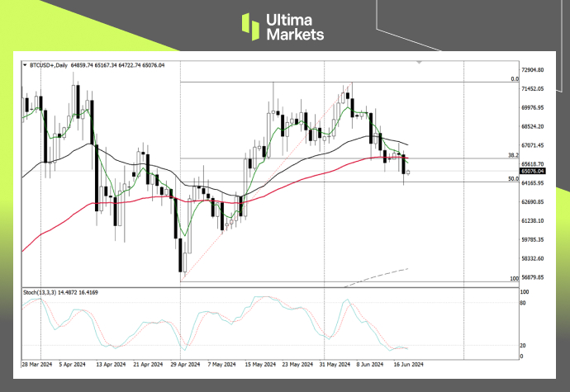Viewport: 570px width, 392px height.
Task: Select the 38.2 Fibonacci level label
Action: coord(512,155)
